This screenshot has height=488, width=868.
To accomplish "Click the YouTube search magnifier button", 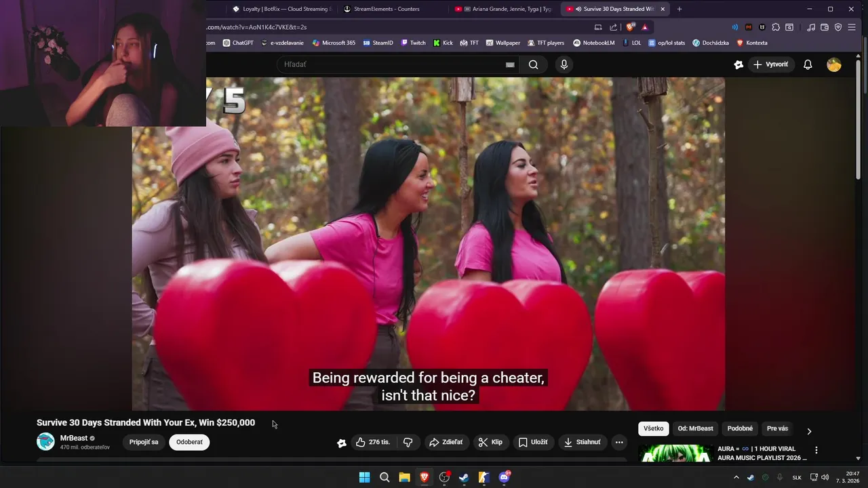I will (534, 64).
